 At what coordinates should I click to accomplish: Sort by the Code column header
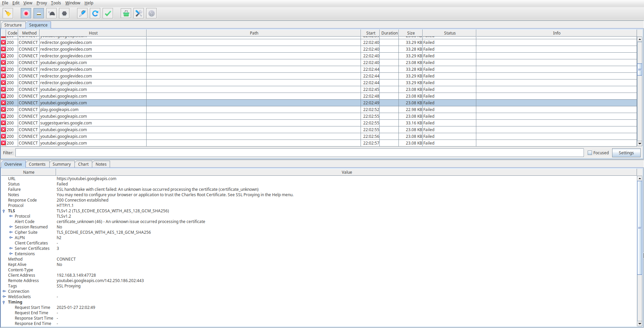[x=12, y=33]
